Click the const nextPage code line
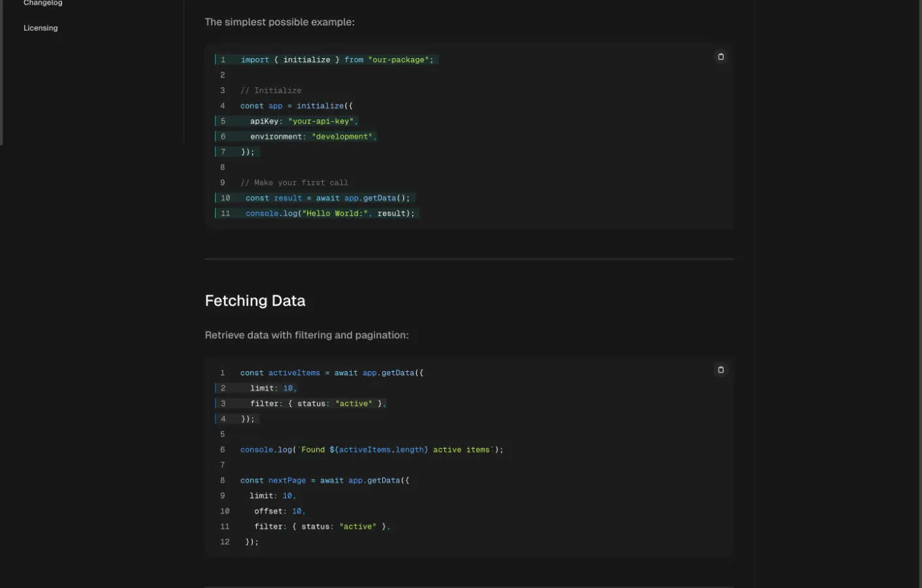The image size is (922, 588). (325, 481)
